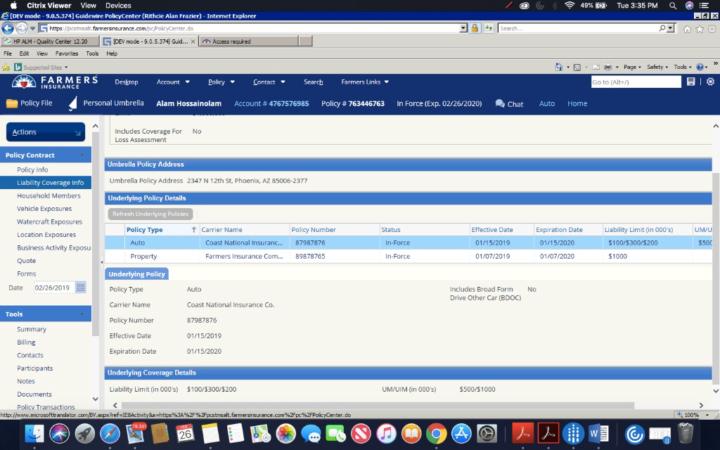Switch to the HP ALM Quality Center tab
The height and width of the screenshot is (450, 720).
(x=50, y=41)
